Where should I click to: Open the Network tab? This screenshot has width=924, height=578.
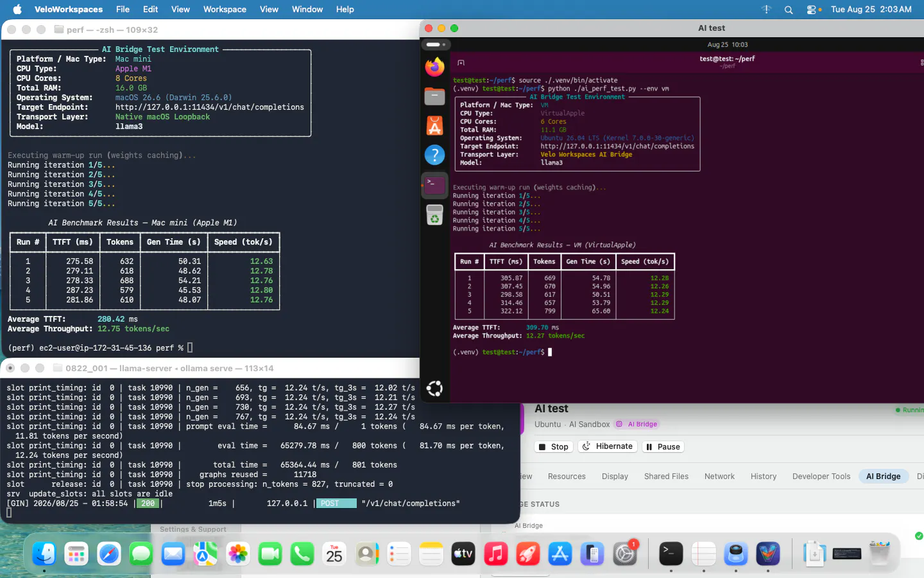coord(719,477)
